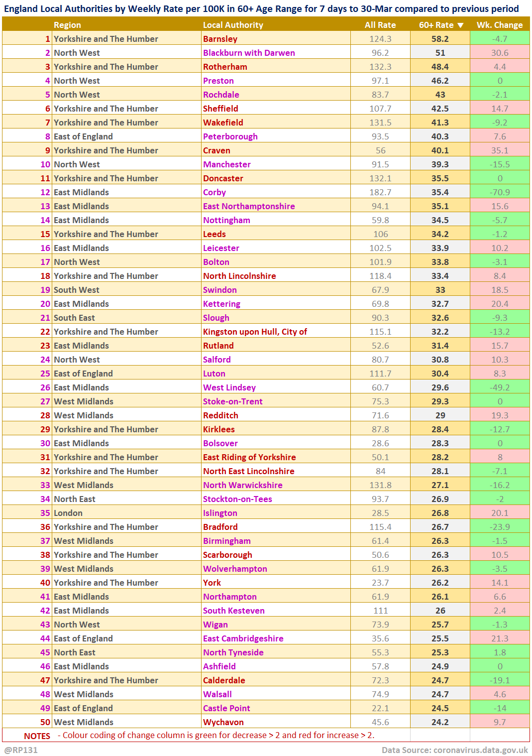532x756 pixels.
Task: Select the Wychavon local authority entry
Action: (x=223, y=722)
